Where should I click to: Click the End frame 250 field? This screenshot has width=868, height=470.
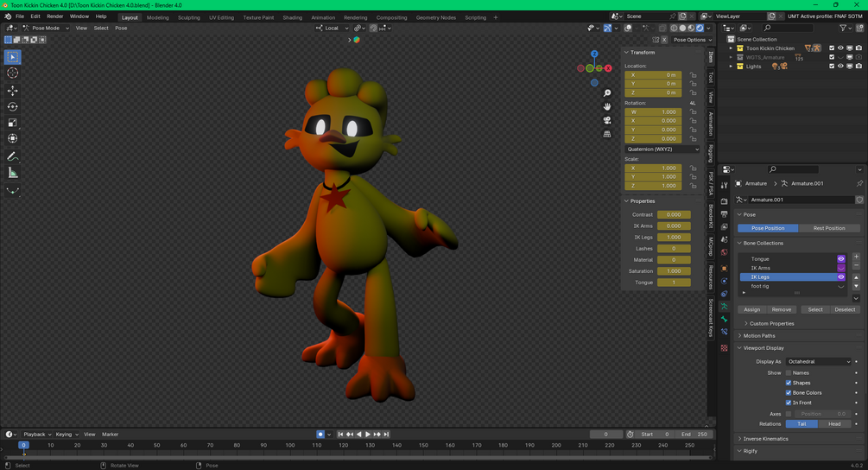694,435
